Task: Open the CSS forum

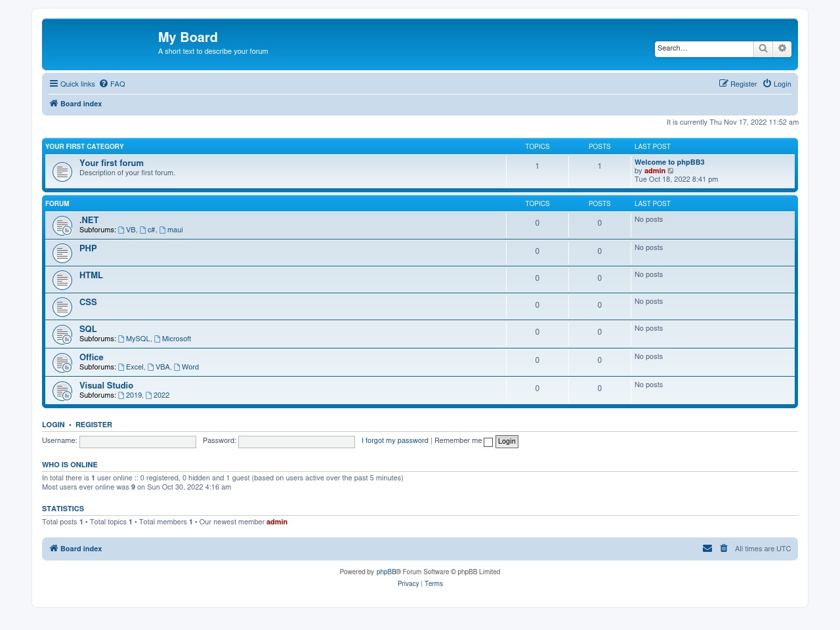Action: [x=88, y=302]
